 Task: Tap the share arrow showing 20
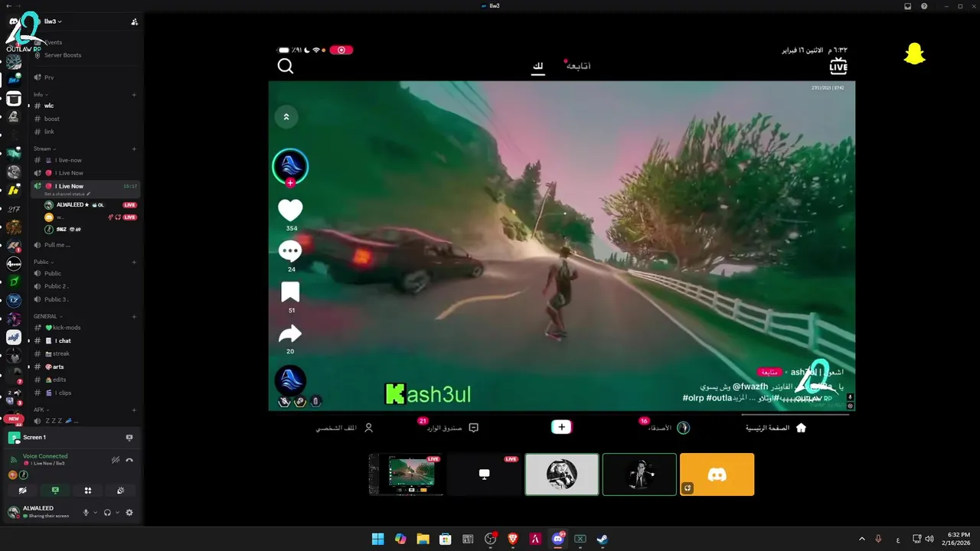pos(290,334)
